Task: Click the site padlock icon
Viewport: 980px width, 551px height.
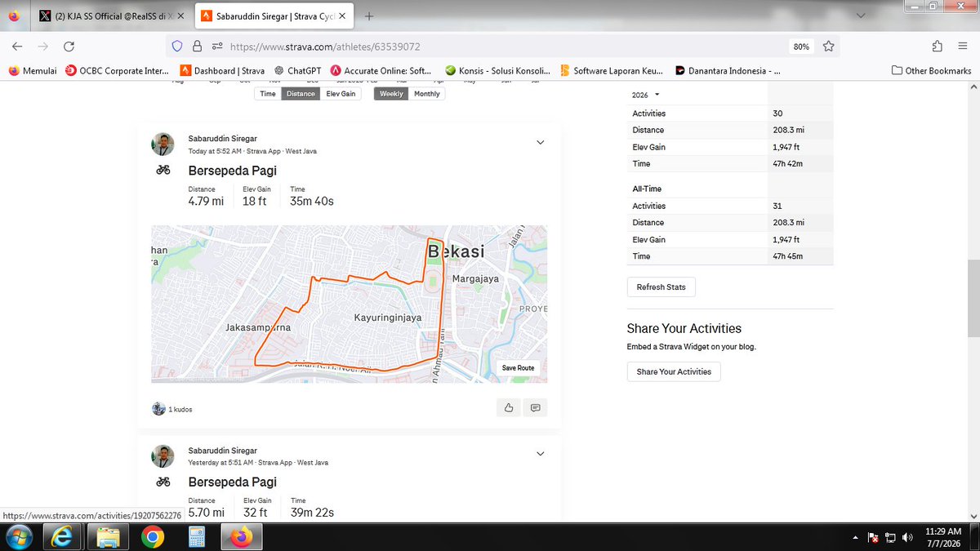Action: (197, 47)
